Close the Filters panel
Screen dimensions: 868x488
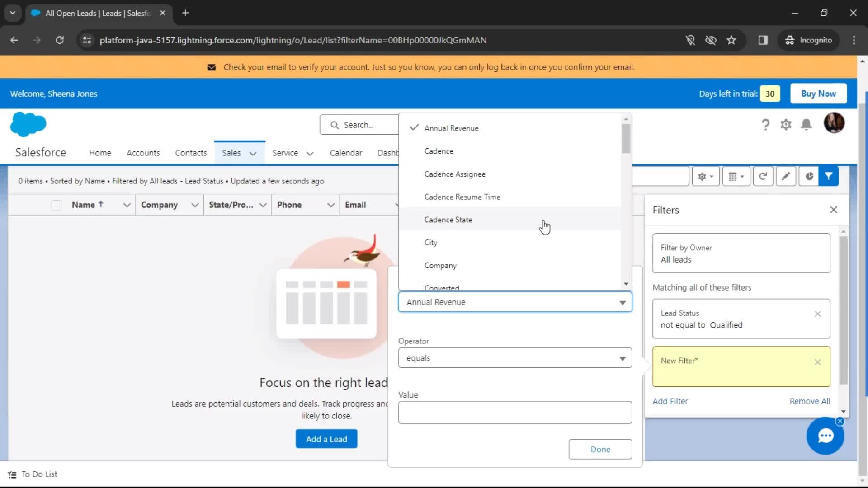834,210
